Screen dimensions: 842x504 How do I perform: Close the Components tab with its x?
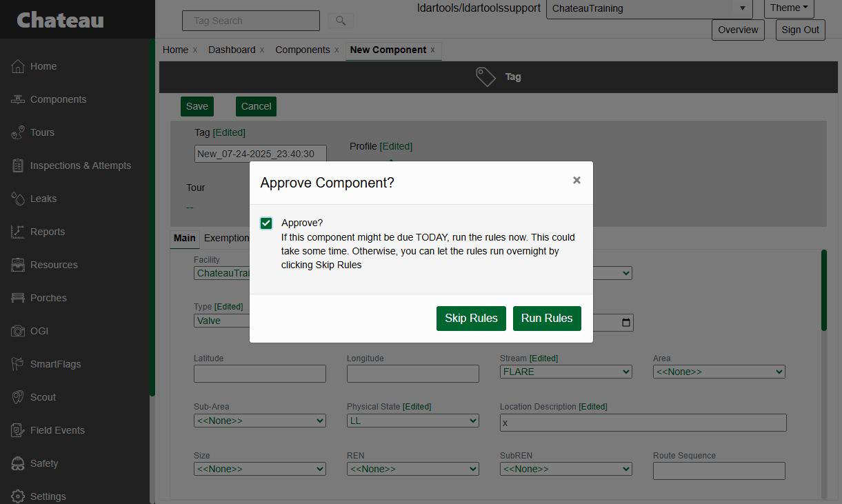337,50
